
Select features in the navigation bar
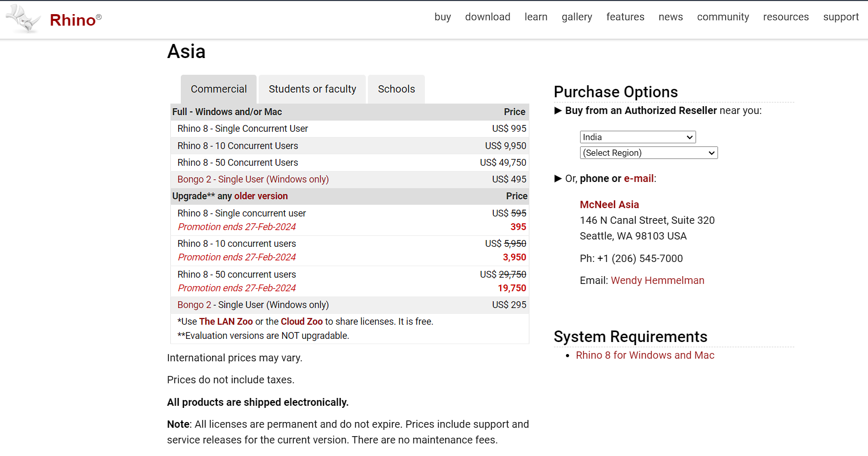pyautogui.click(x=626, y=17)
